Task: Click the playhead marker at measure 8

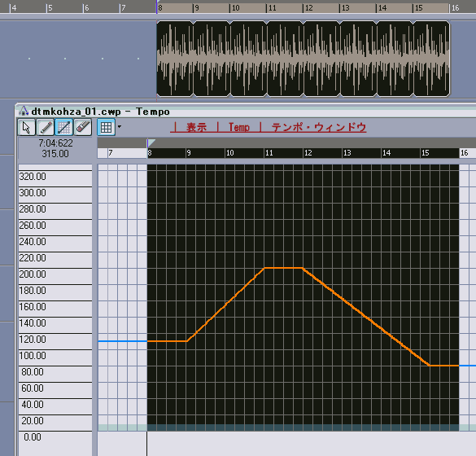Action: tap(151, 142)
